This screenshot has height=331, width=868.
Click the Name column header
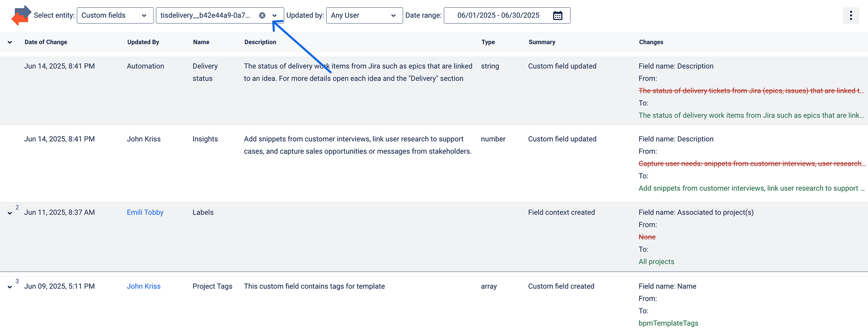pos(201,42)
